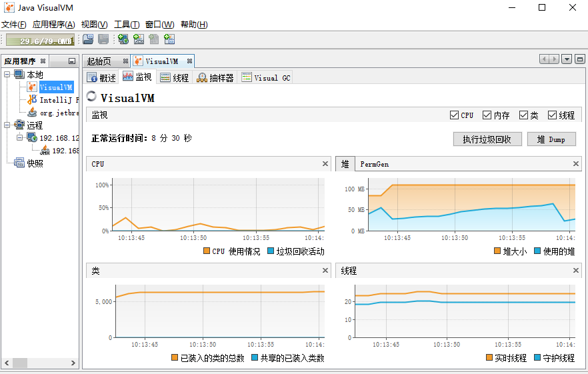Minimize the 应用程序 side panel
The image size is (588, 374).
pyautogui.click(x=71, y=61)
